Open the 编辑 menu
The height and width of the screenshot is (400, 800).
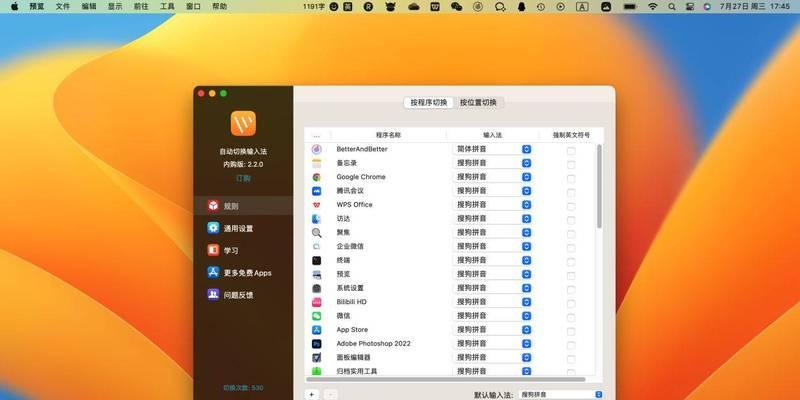point(89,7)
